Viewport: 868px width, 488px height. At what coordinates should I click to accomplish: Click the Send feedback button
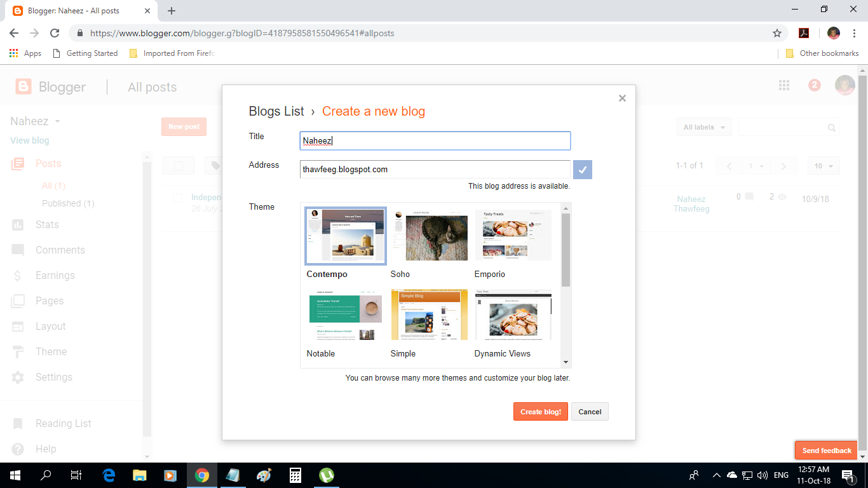point(827,451)
